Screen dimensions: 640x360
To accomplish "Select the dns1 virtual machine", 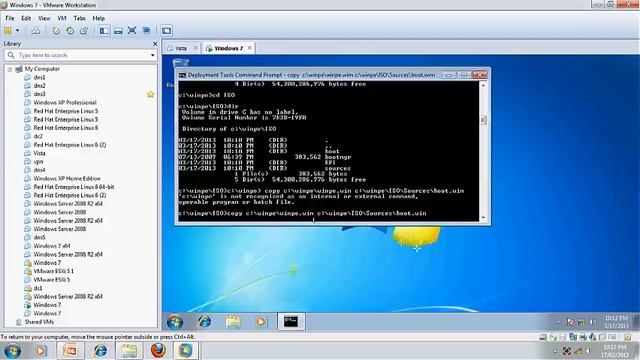I will pos(39,77).
